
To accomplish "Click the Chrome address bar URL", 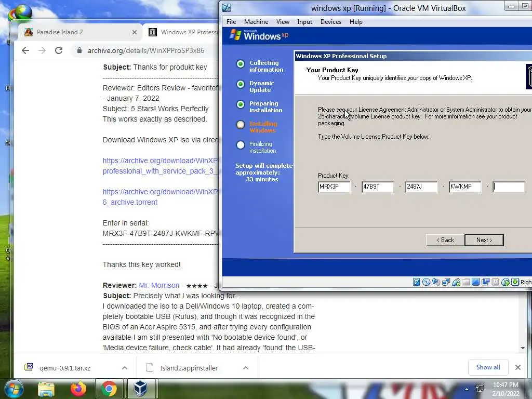I will tap(146, 50).
